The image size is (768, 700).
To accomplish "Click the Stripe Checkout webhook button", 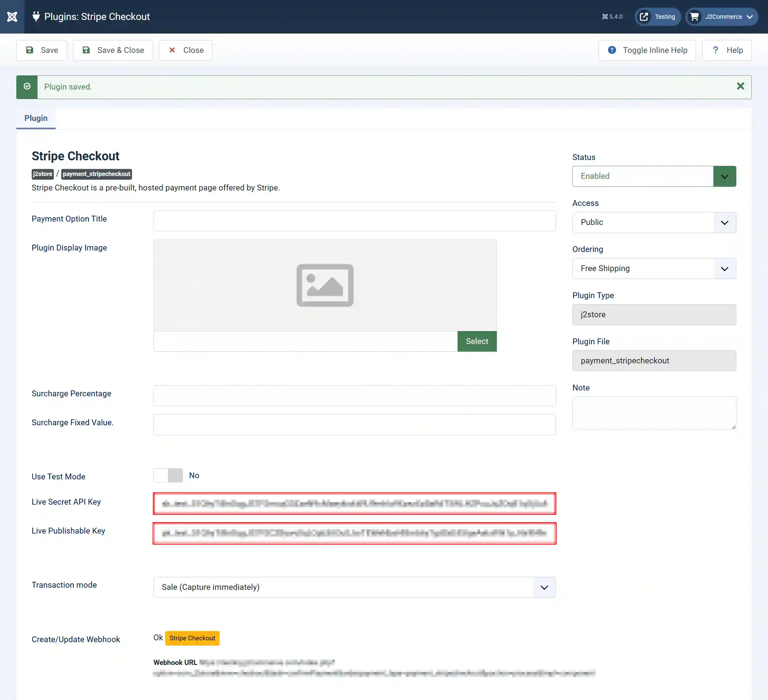I will click(x=192, y=638).
